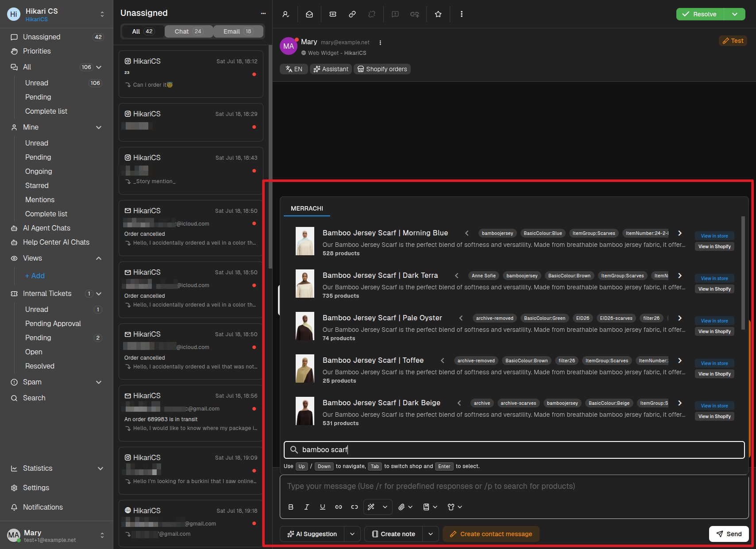
Task: Click the product search field with bamboo scarf
Action: tap(514, 449)
